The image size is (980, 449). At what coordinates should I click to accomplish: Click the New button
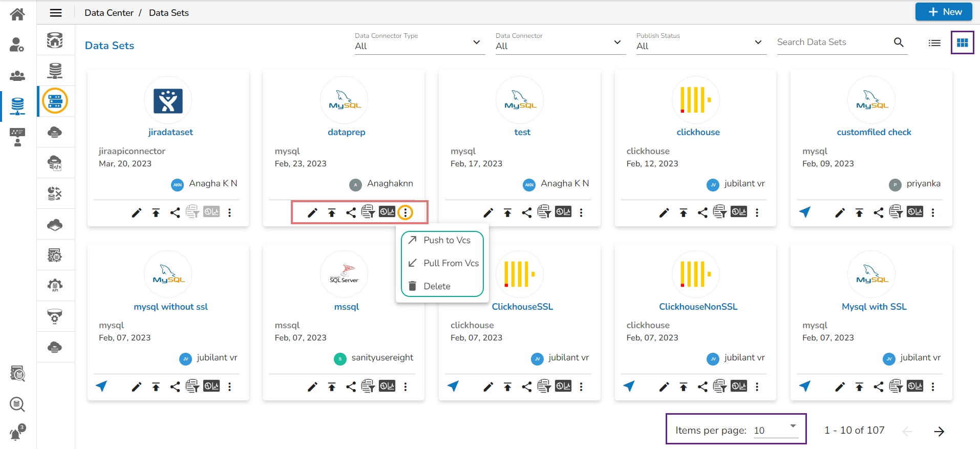point(944,12)
